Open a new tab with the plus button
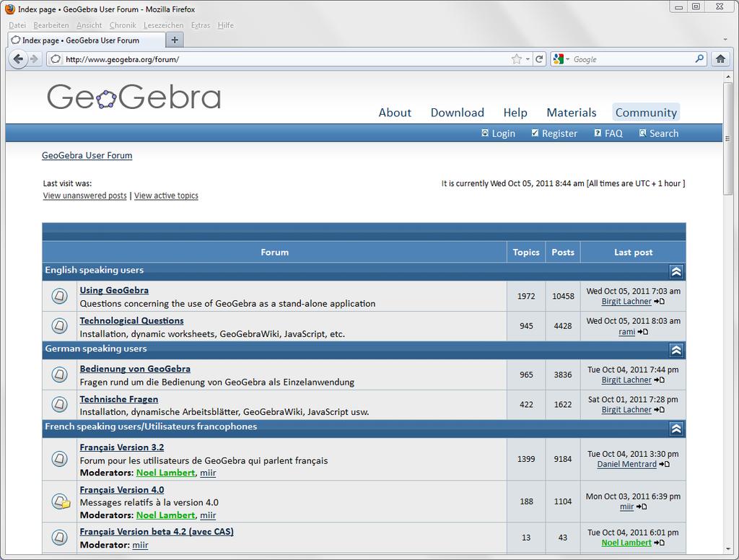Image resolution: width=739 pixels, height=560 pixels. (175, 40)
